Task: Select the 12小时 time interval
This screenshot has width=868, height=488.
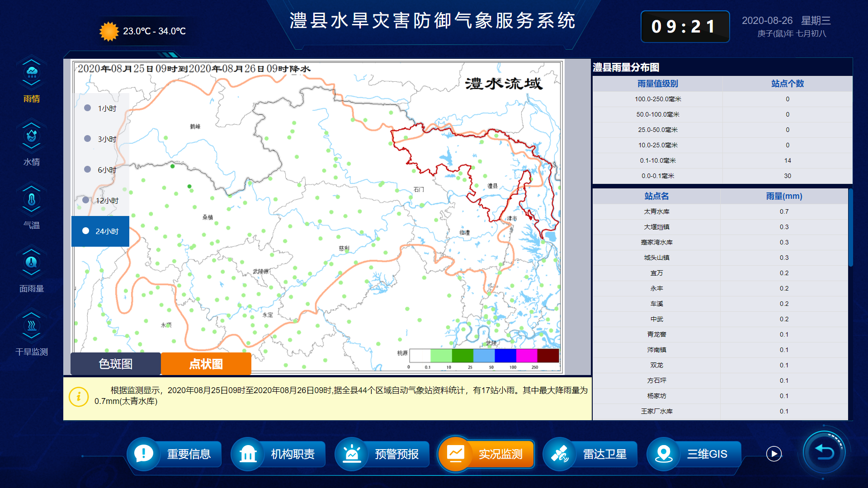Action: [100, 200]
